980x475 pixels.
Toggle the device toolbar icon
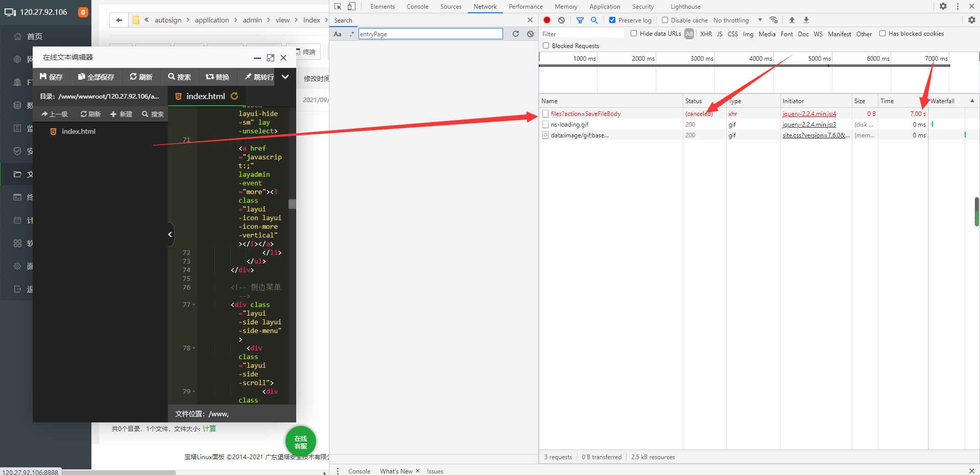pyautogui.click(x=351, y=7)
